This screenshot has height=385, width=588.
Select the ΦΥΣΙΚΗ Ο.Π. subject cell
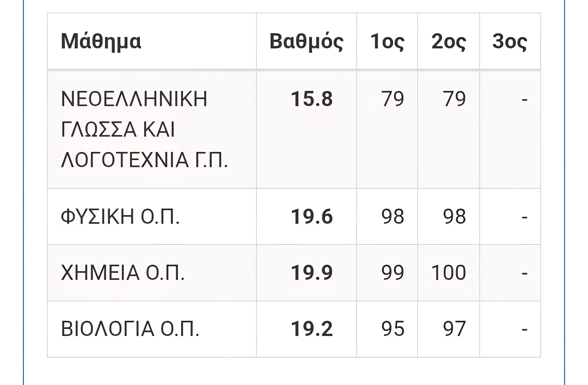[x=120, y=216]
